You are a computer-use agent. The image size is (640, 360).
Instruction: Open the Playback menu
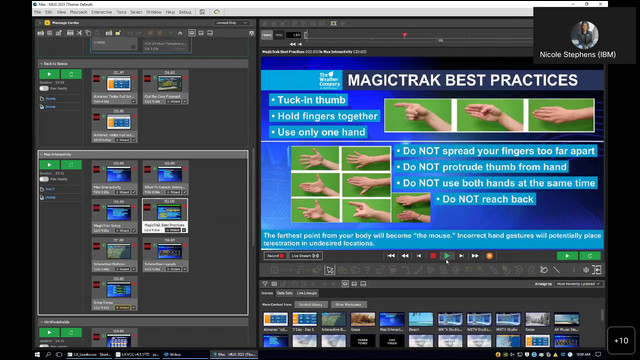(x=78, y=12)
